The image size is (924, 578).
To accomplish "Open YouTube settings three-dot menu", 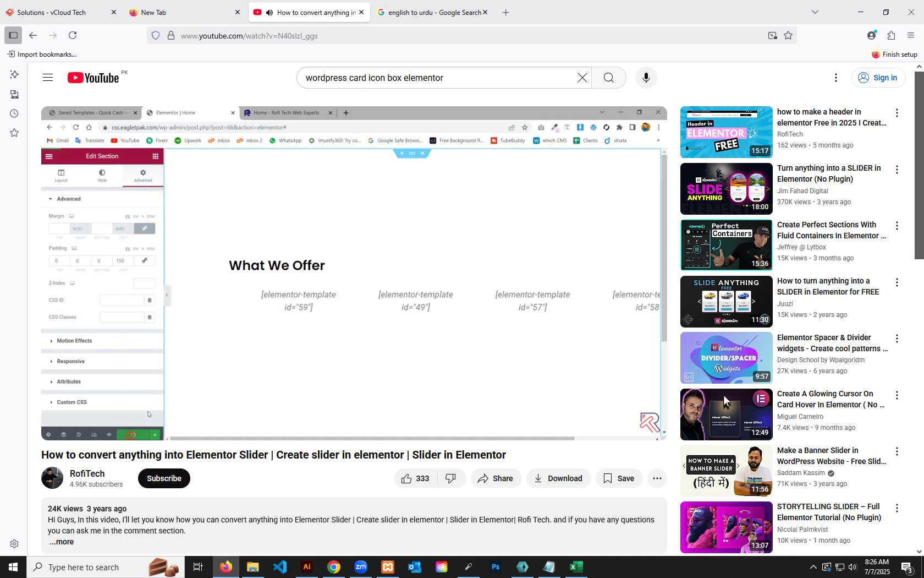I will (836, 78).
